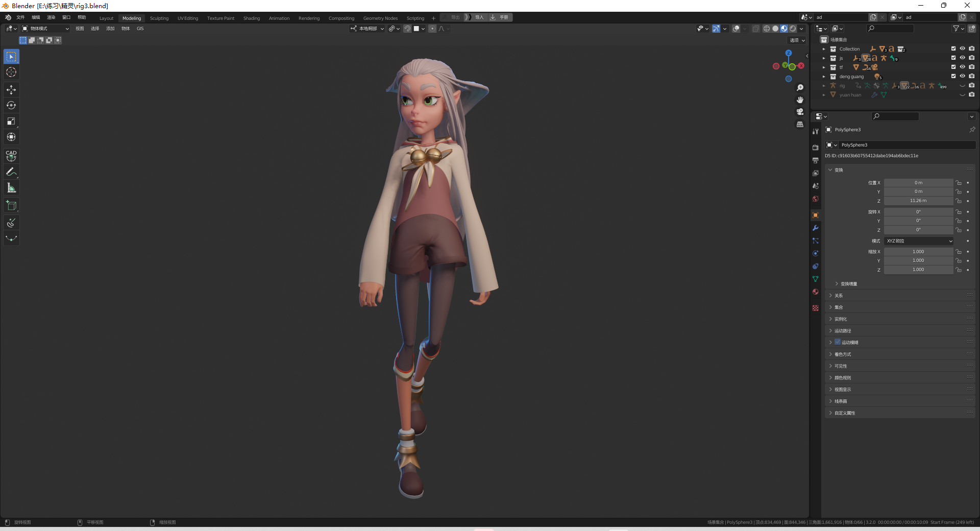This screenshot has width=980, height=531.
Task: Switch to the Sculpting workspace tab
Action: [159, 18]
